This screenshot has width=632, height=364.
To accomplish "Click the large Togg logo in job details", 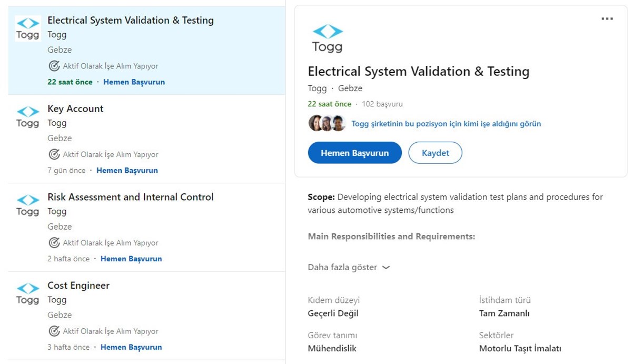I will click(327, 38).
